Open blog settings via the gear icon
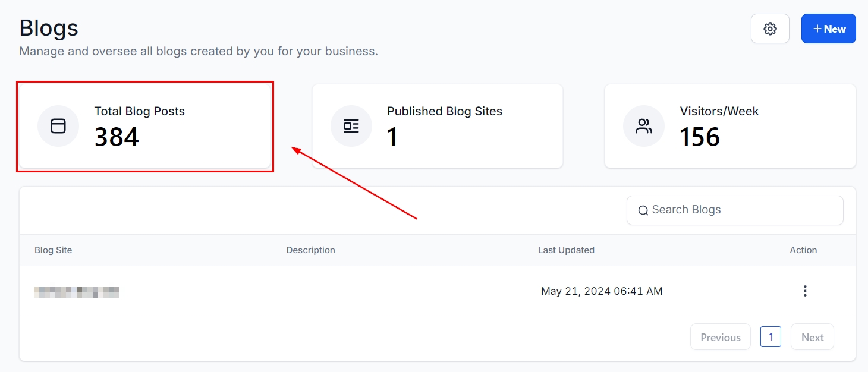 770,29
